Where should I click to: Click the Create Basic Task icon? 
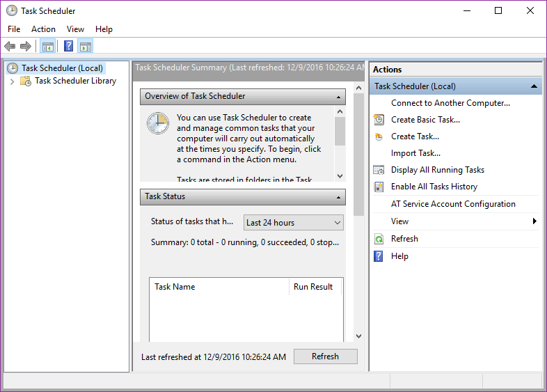click(x=379, y=120)
